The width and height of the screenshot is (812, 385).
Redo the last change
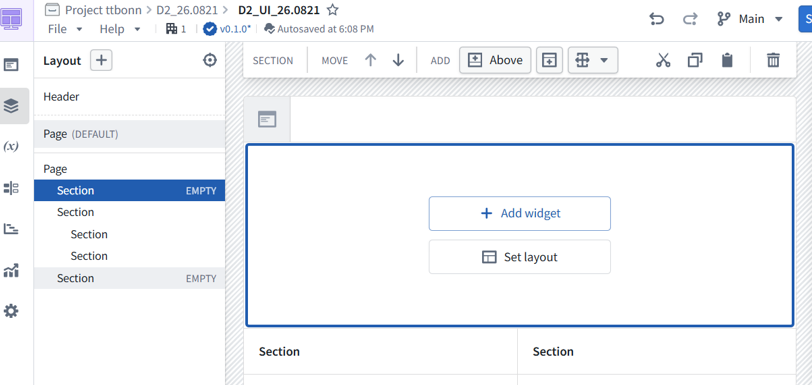click(x=690, y=20)
